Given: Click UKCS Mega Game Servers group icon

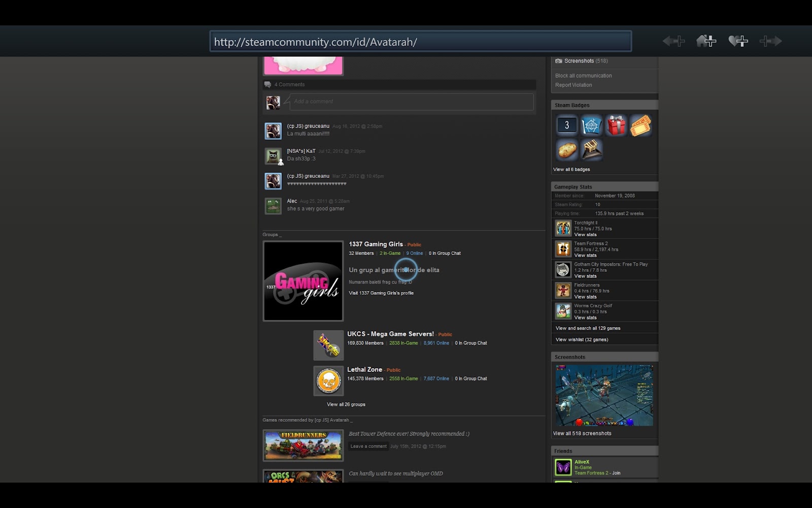Looking at the screenshot, I should tap(328, 345).
